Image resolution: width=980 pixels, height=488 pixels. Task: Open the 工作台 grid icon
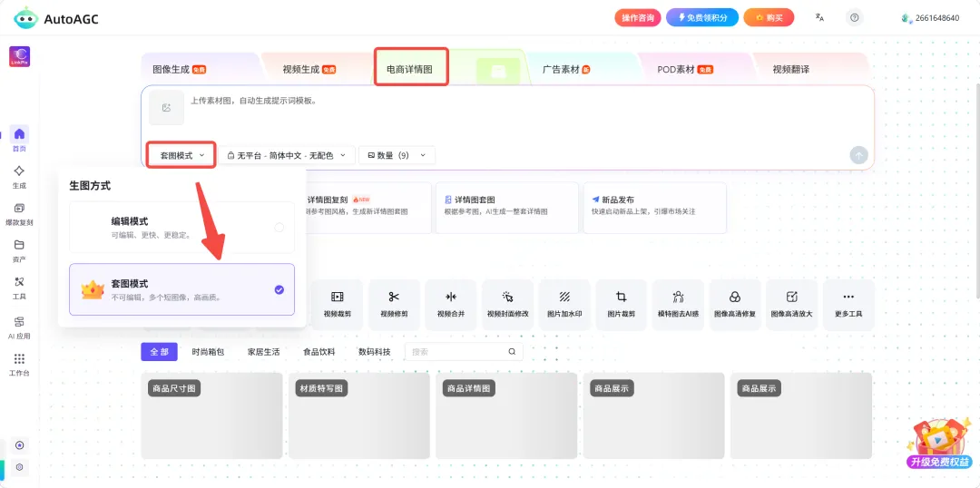point(19,358)
